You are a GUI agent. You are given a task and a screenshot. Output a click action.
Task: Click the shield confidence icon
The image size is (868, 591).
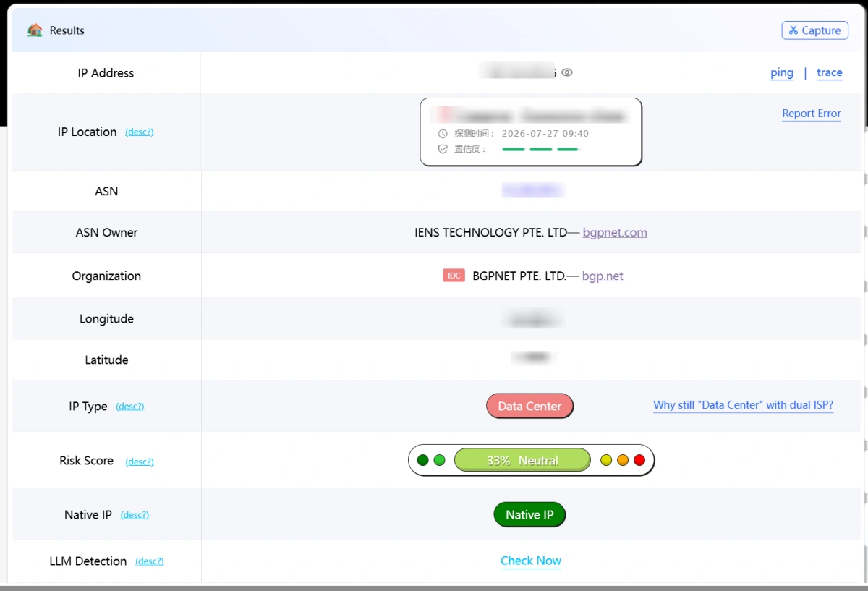pyautogui.click(x=443, y=149)
